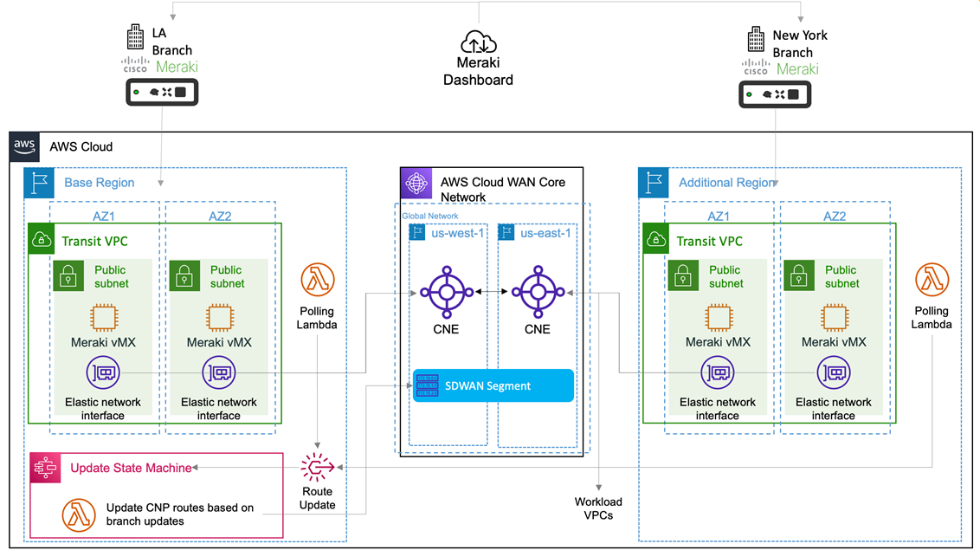Click the Additional Region flag icon
The height and width of the screenshot is (550, 980).
(x=653, y=183)
